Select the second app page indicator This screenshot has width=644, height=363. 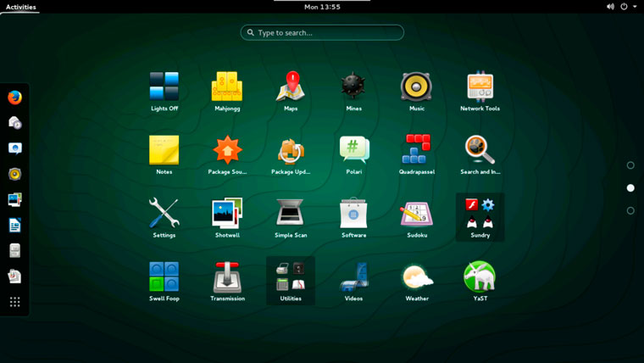(630, 188)
